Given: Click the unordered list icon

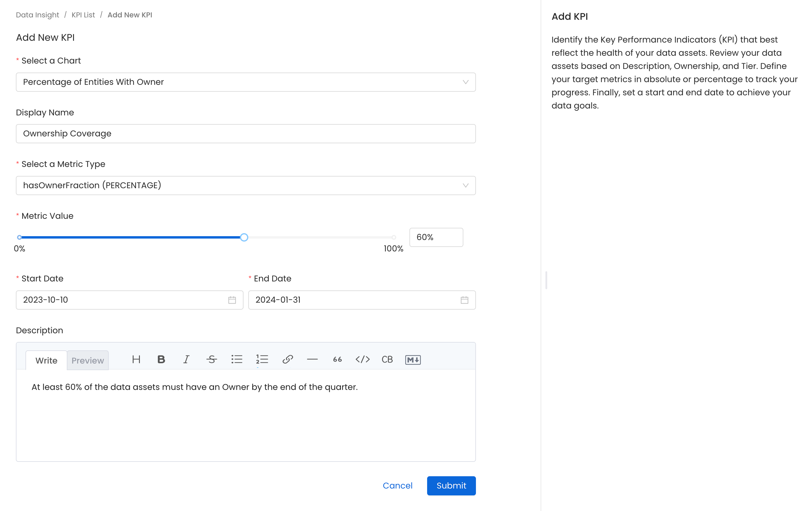Looking at the screenshot, I should (x=237, y=360).
